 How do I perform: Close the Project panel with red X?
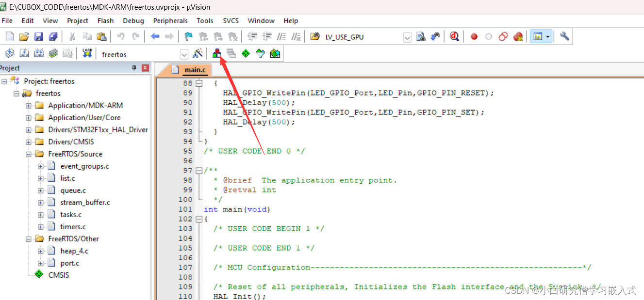point(145,68)
